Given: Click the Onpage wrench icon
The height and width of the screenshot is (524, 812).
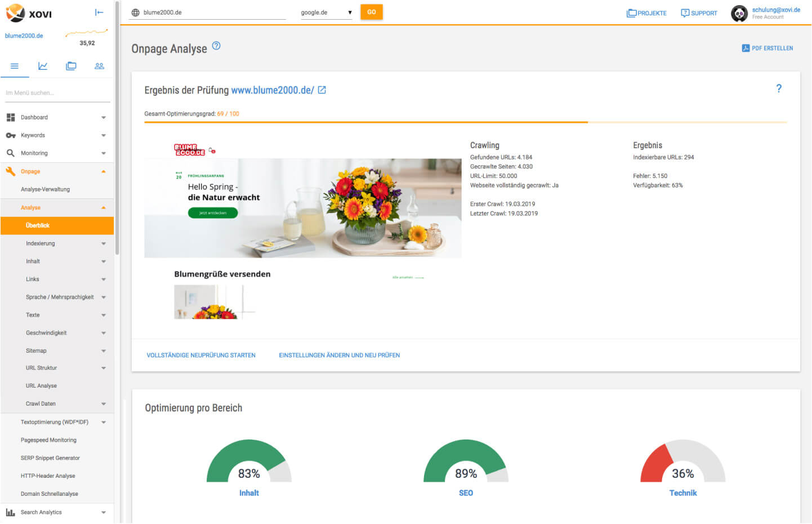Looking at the screenshot, I should pyautogui.click(x=11, y=171).
